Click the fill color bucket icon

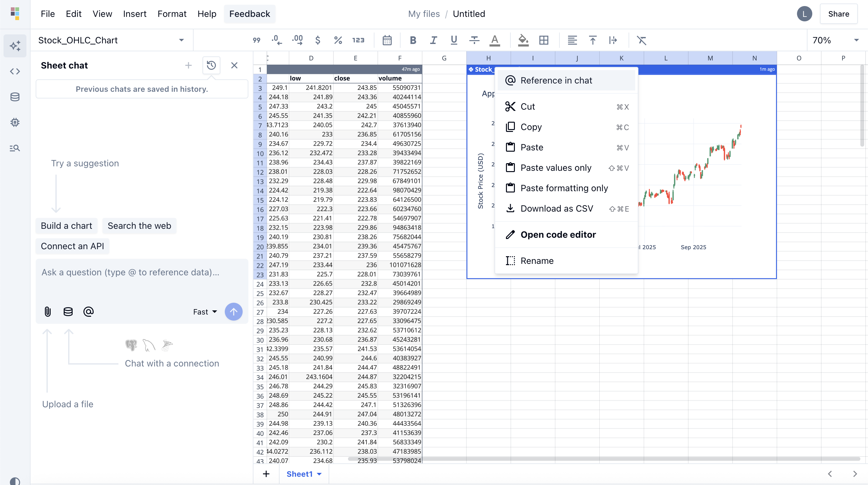tap(523, 40)
